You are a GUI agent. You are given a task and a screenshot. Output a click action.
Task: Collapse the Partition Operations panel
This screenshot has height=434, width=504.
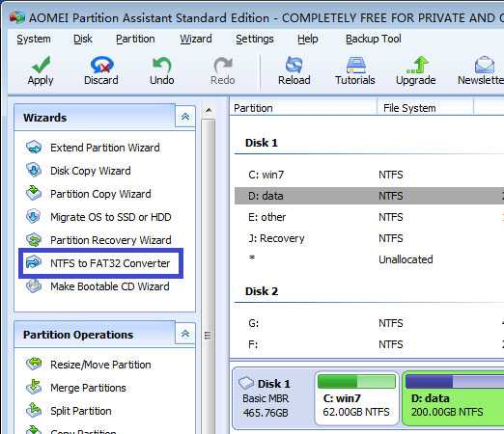[185, 334]
